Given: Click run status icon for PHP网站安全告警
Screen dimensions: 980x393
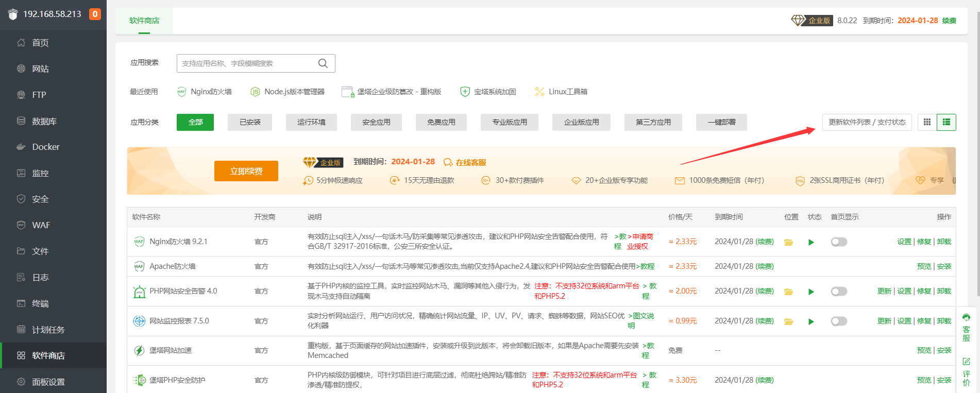Looking at the screenshot, I should point(811,292).
